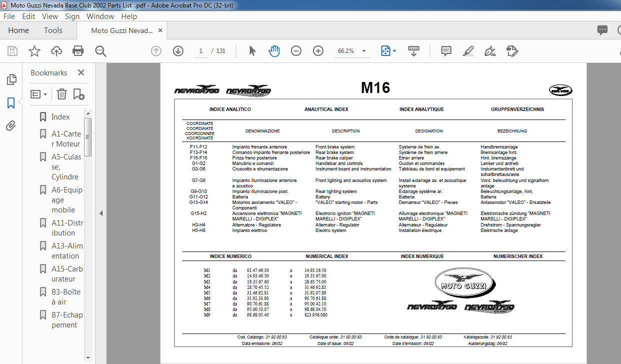Select the arrow Selection tool
The width and height of the screenshot is (621, 364).
(252, 51)
